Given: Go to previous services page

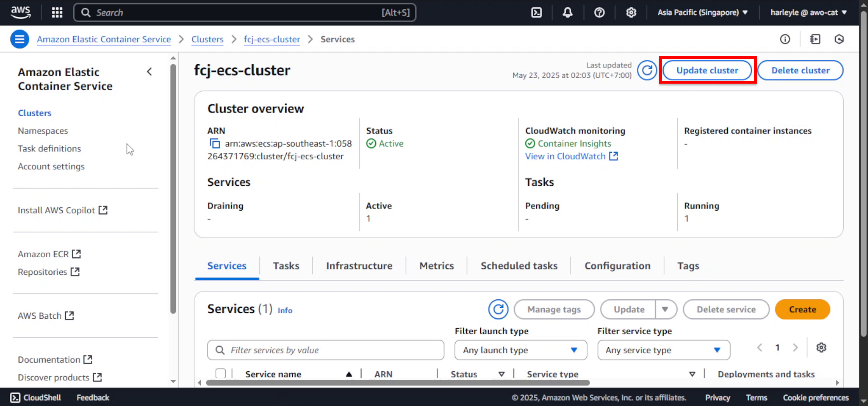Looking at the screenshot, I should pos(759,348).
